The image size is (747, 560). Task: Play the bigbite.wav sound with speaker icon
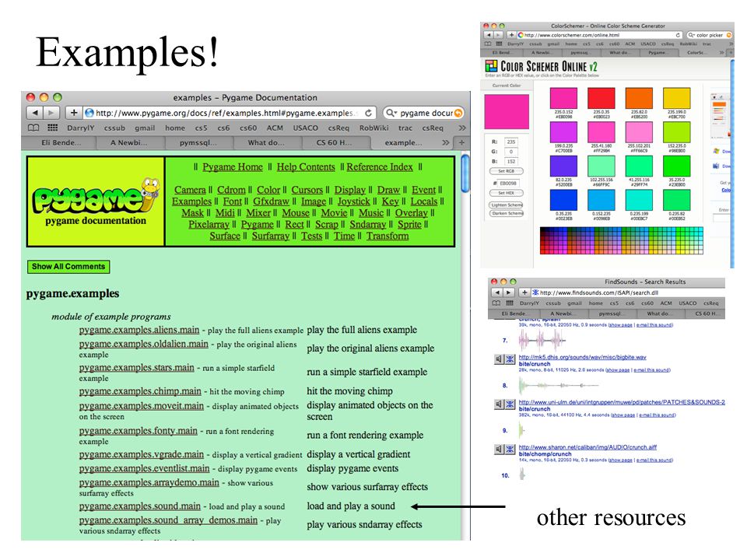[499, 359]
